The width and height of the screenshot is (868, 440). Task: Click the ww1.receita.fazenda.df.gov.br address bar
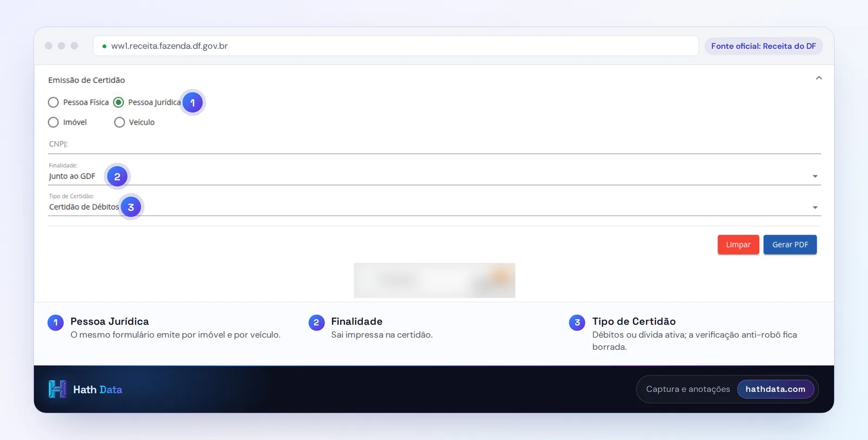coord(396,46)
